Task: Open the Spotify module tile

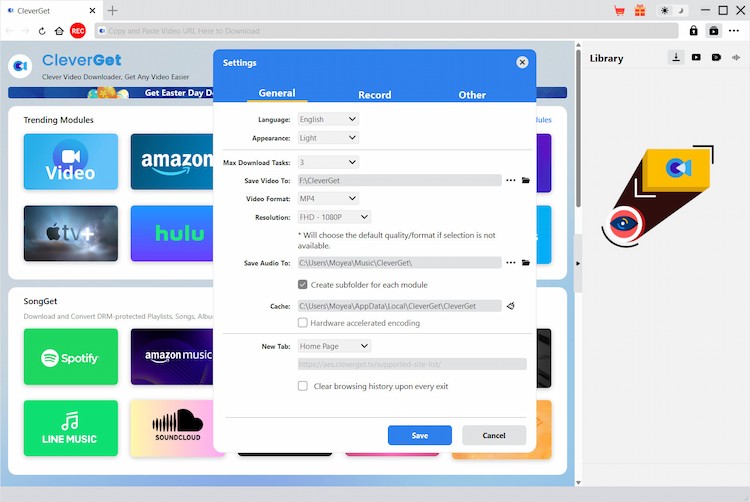Action: [x=71, y=357]
